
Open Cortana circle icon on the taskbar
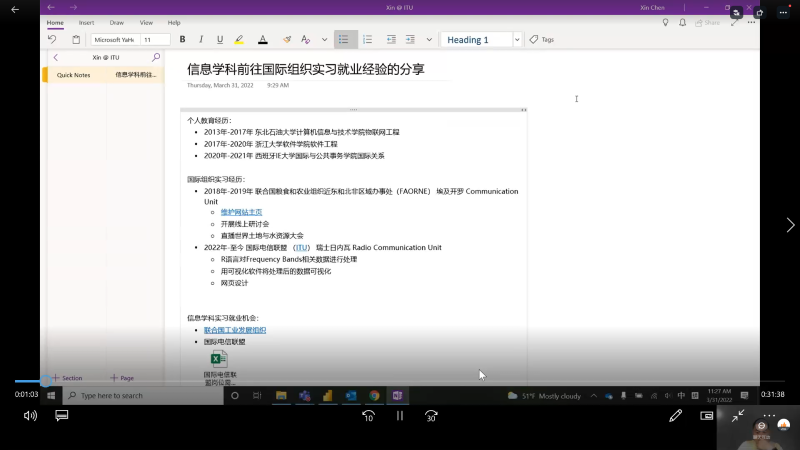[235, 395]
